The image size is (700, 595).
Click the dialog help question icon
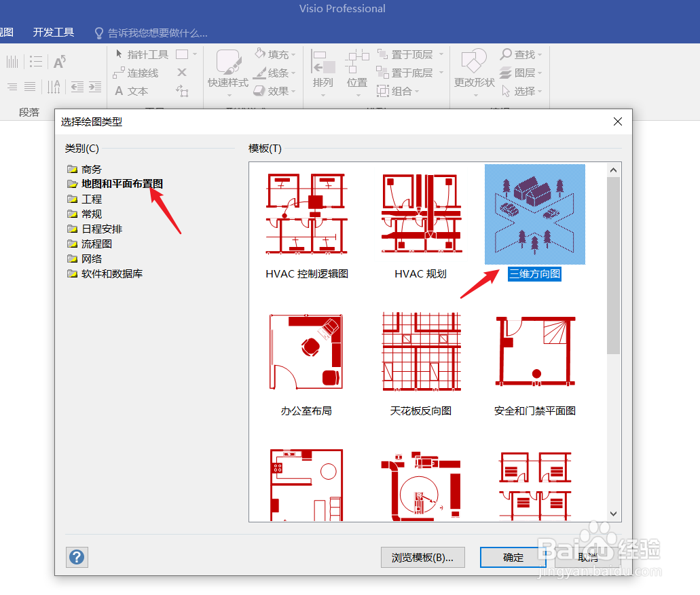click(x=77, y=557)
